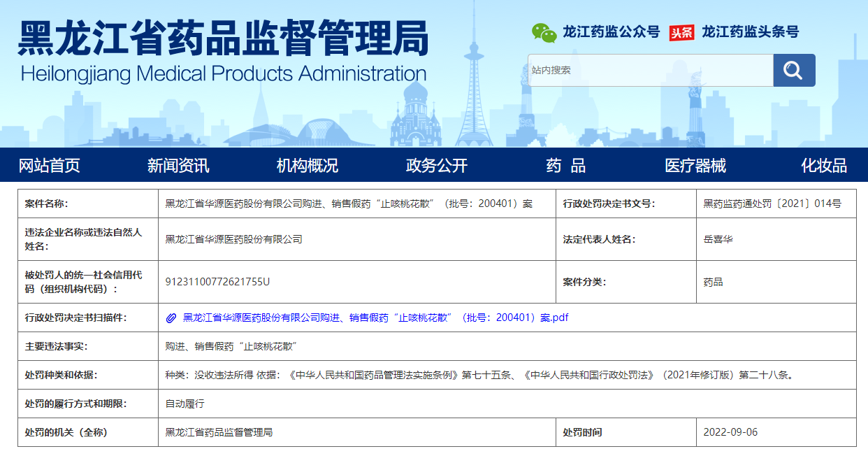This screenshot has width=868, height=456.
Task: Open the 药 品 menu item
Action: (x=566, y=166)
